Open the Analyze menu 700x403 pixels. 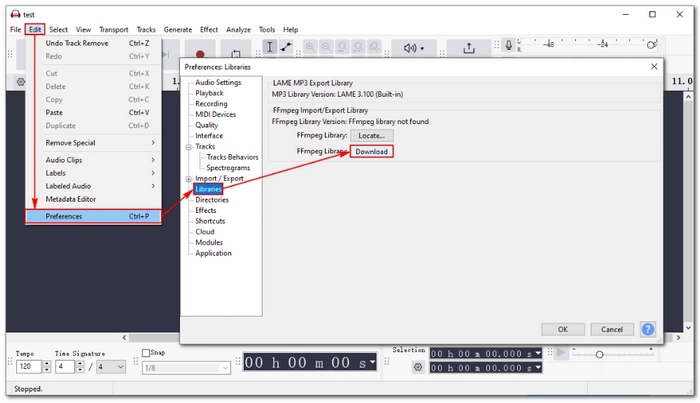[238, 29]
